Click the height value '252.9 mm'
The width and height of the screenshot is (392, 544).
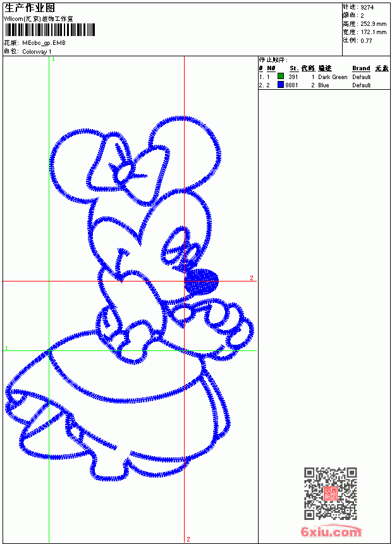click(x=373, y=24)
